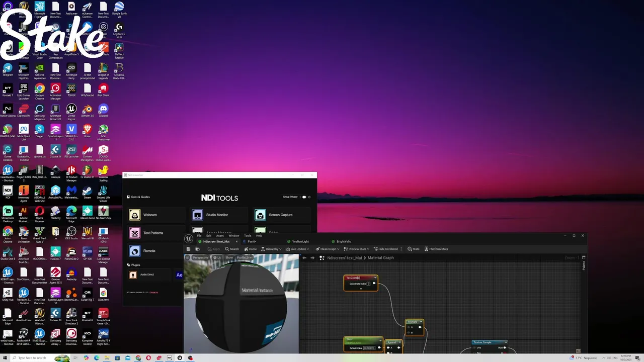Open the Stats panel button
Image resolution: width=644 pixels, height=362 pixels.
413,249
